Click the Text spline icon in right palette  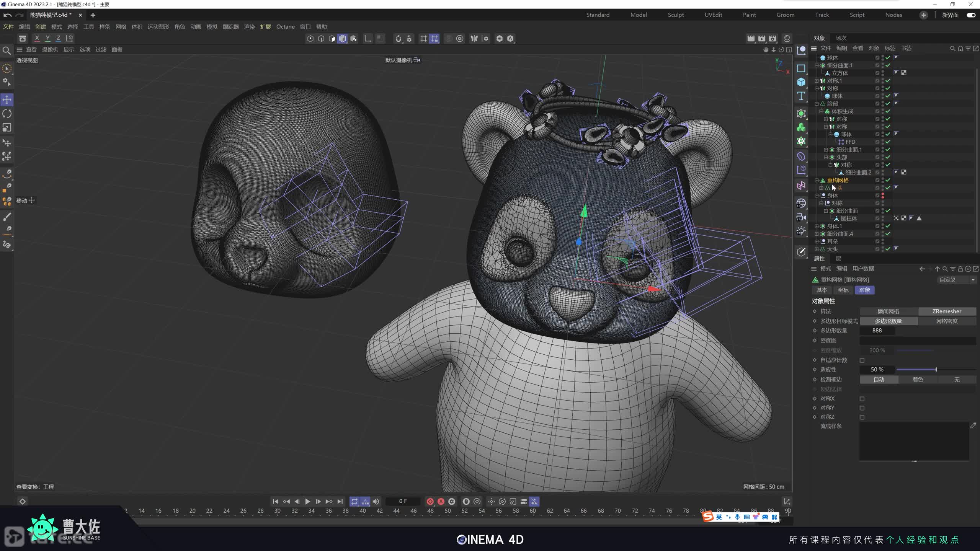coord(801,96)
